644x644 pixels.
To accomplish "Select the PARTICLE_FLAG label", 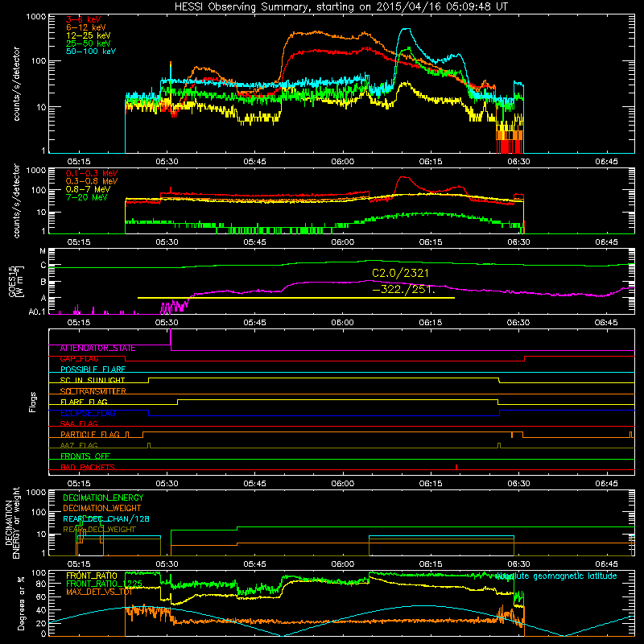I will pyautogui.click(x=90, y=435).
